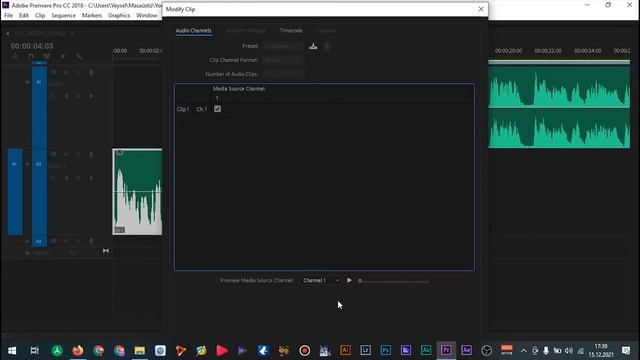640x360 pixels.
Task: Launch Firefox from the taskbar
Action: click(78, 351)
